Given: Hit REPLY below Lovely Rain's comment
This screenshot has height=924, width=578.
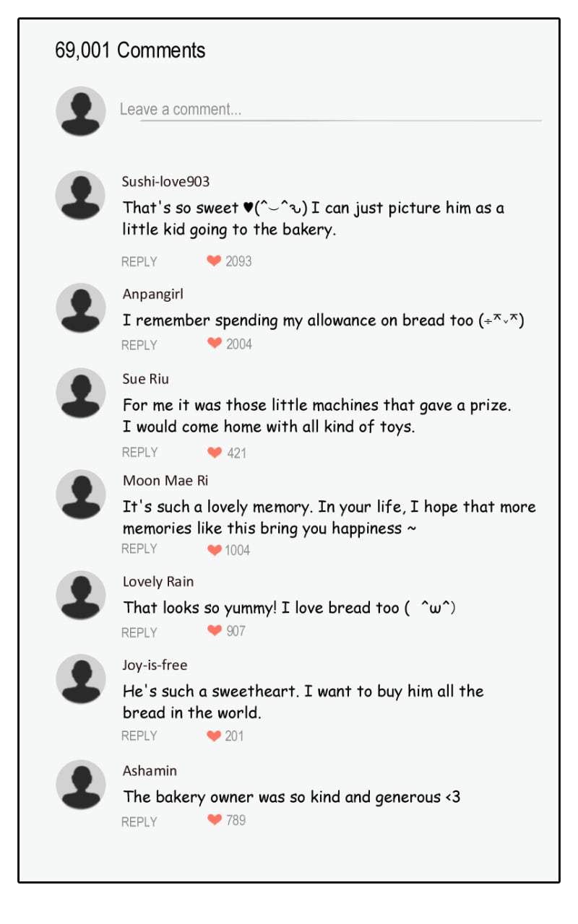Looking at the screenshot, I should coord(139,632).
